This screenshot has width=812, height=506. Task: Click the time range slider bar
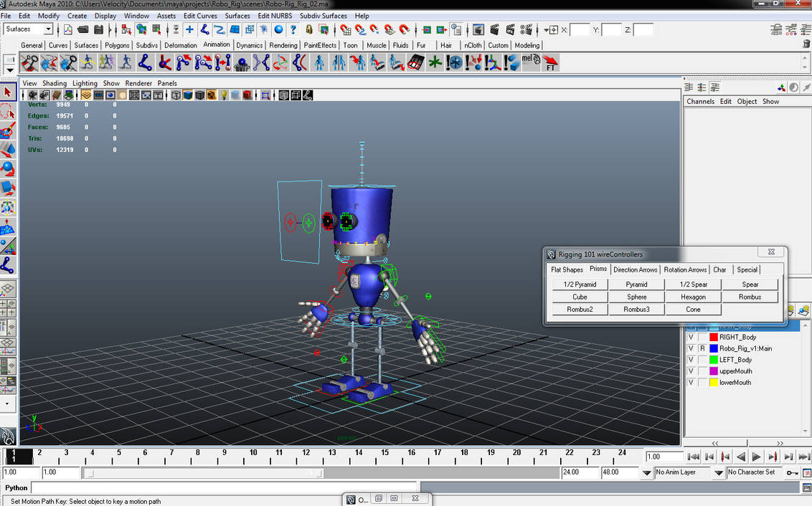pos(204,473)
